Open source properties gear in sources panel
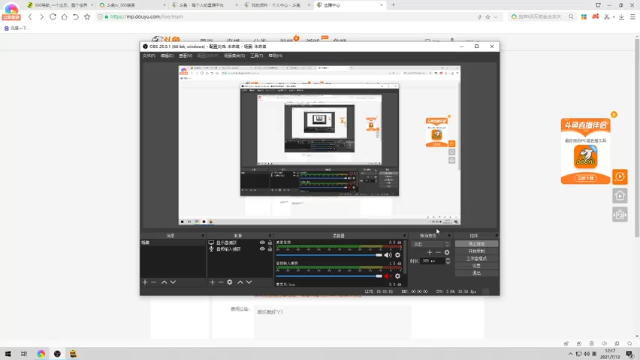 click(x=230, y=282)
